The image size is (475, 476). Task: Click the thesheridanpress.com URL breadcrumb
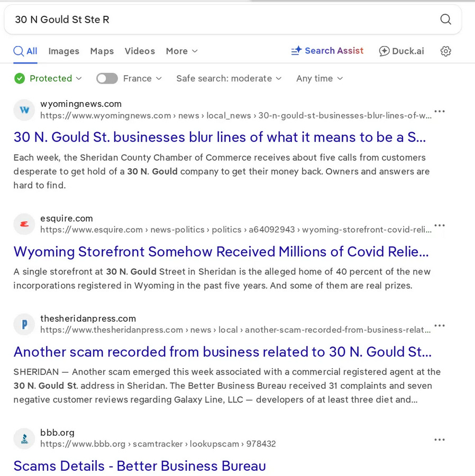(235, 330)
